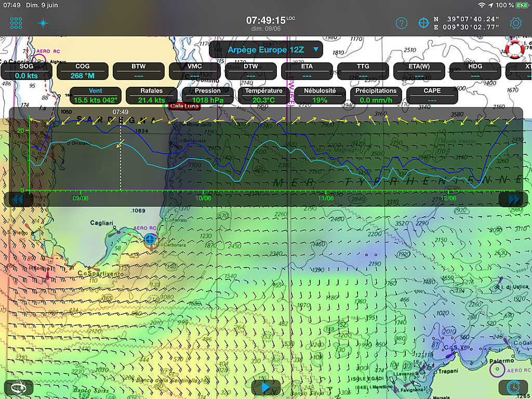Open the globe chart icon bottom-left
The height and width of the screenshot is (399, 532).
(x=19, y=387)
